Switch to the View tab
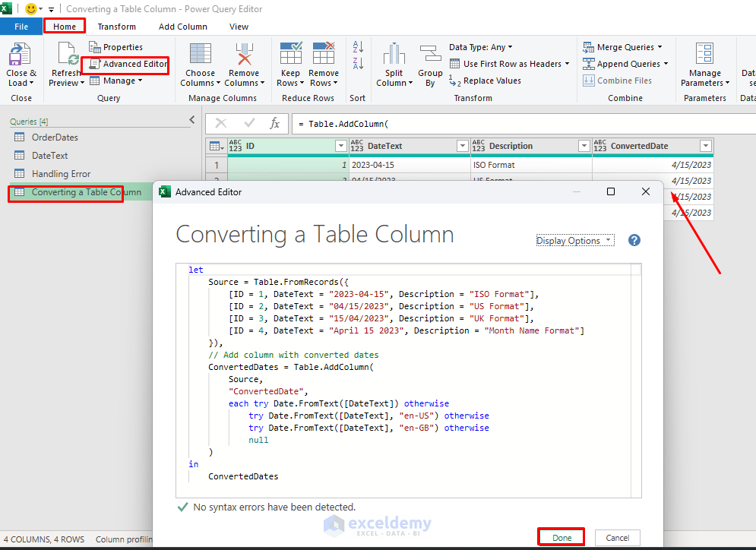Screen dimensions: 756x550 click(x=239, y=27)
